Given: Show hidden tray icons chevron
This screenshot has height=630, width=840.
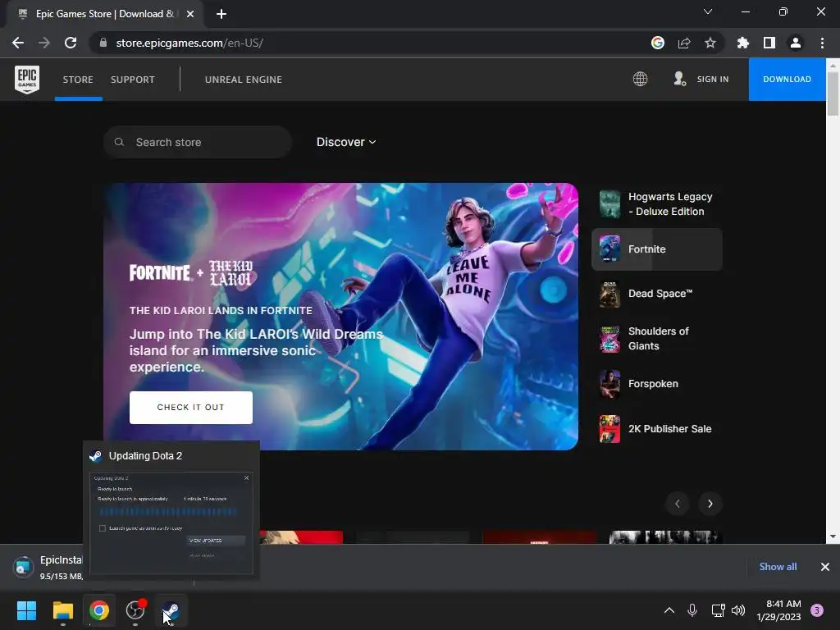Looking at the screenshot, I should point(669,610).
